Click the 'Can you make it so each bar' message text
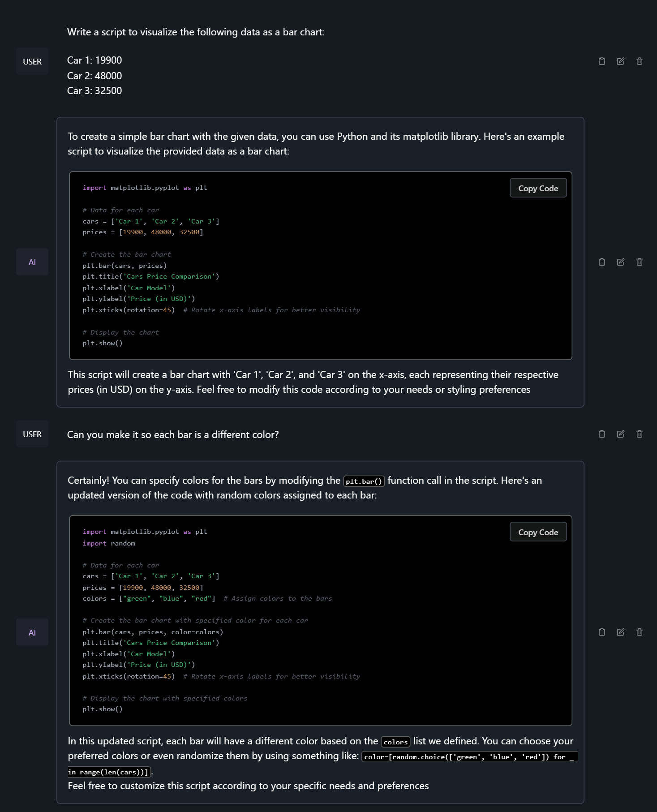 coord(173,434)
